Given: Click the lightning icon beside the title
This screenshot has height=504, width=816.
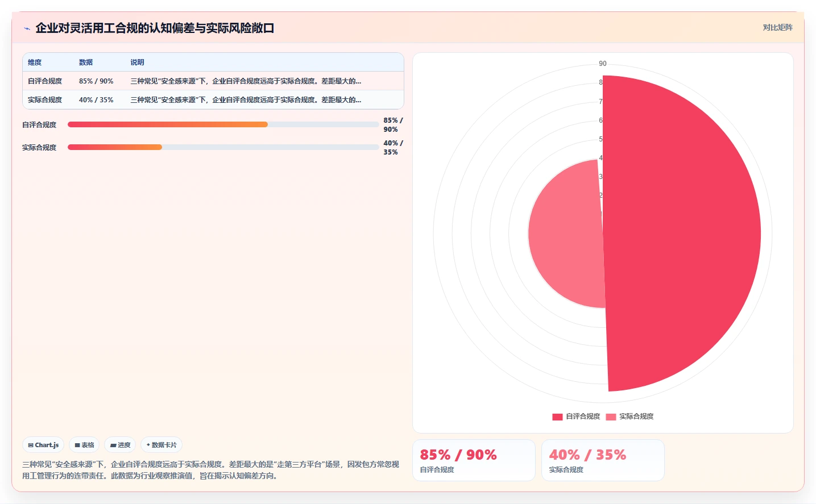Looking at the screenshot, I should tap(27, 28).
